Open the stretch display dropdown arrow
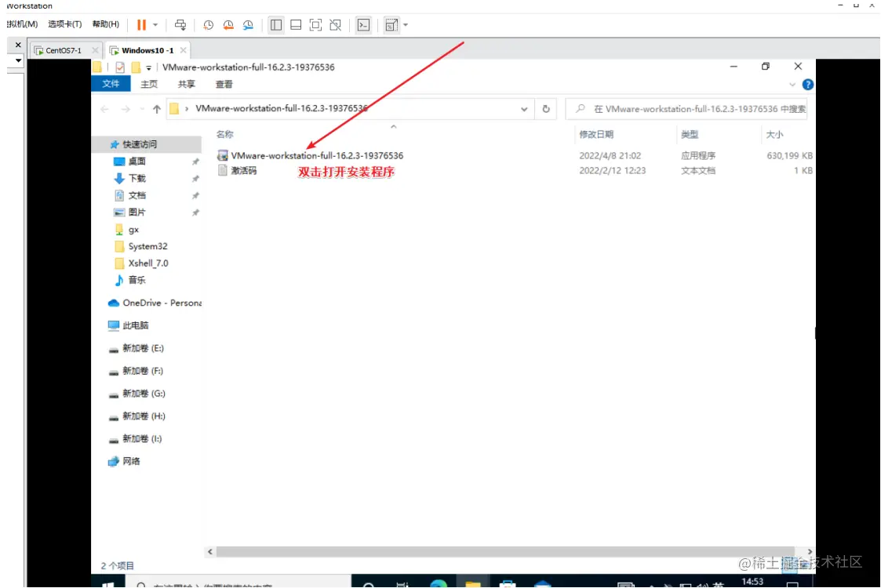881x588 pixels. coord(406,25)
